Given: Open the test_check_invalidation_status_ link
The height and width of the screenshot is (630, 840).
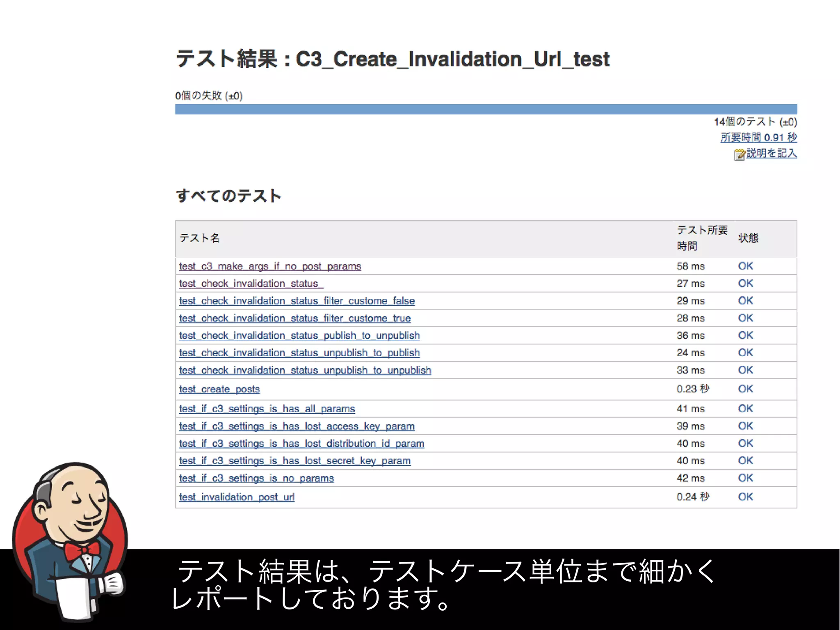Looking at the screenshot, I should [x=251, y=283].
